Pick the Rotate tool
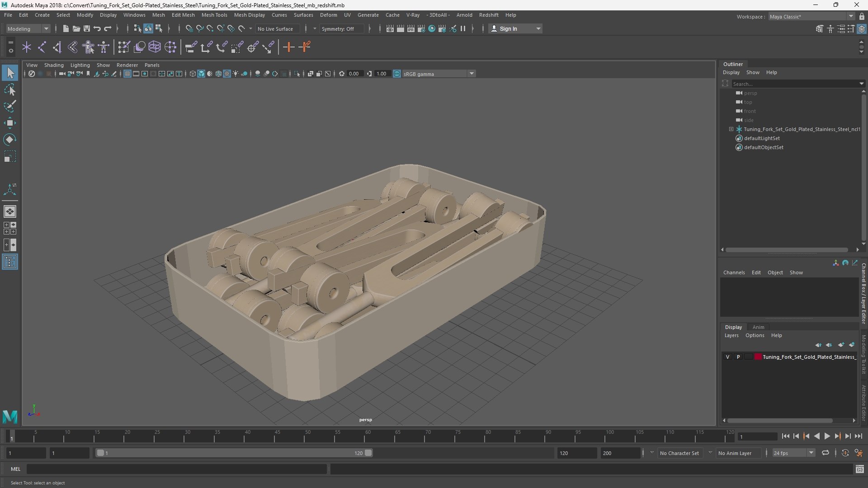868x488 pixels. 10,140
